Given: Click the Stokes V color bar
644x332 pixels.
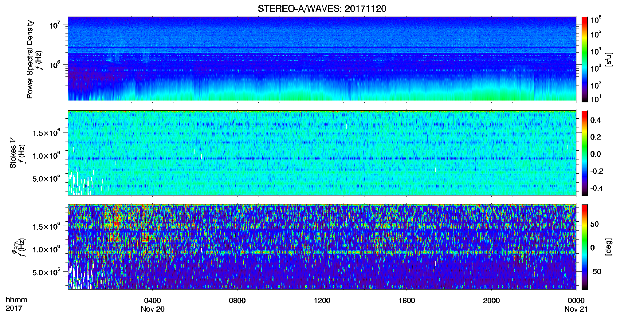Looking at the screenshot, I should click(x=584, y=153).
